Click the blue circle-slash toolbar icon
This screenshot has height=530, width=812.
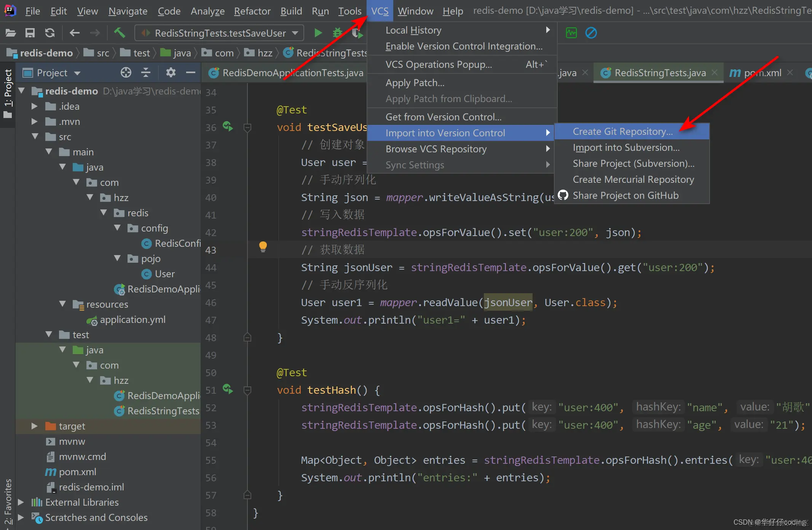point(591,33)
